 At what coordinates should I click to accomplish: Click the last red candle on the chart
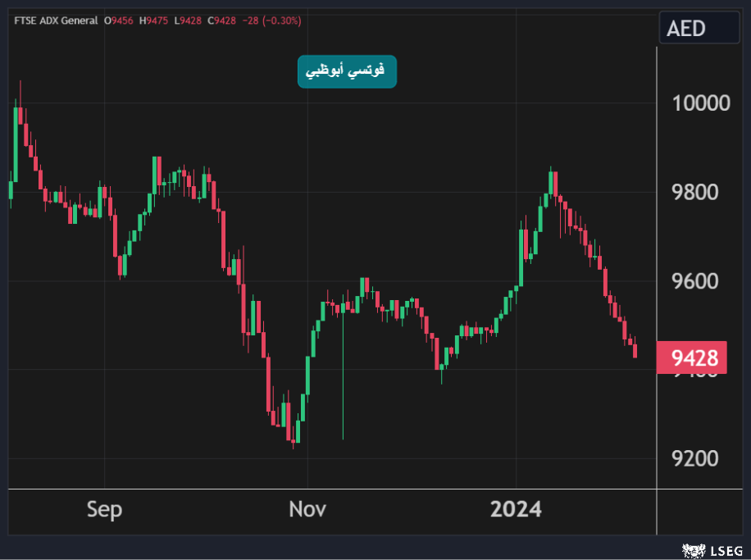coord(635,351)
